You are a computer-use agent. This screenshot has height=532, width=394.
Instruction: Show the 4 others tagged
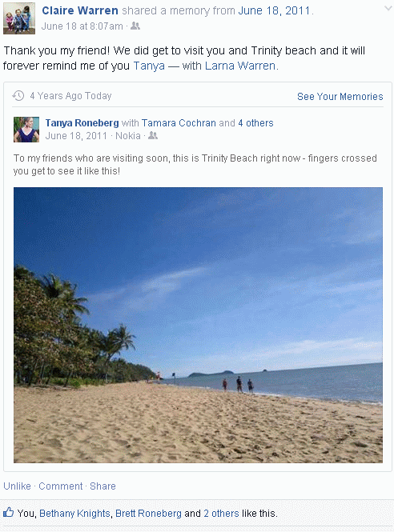pyautogui.click(x=255, y=123)
